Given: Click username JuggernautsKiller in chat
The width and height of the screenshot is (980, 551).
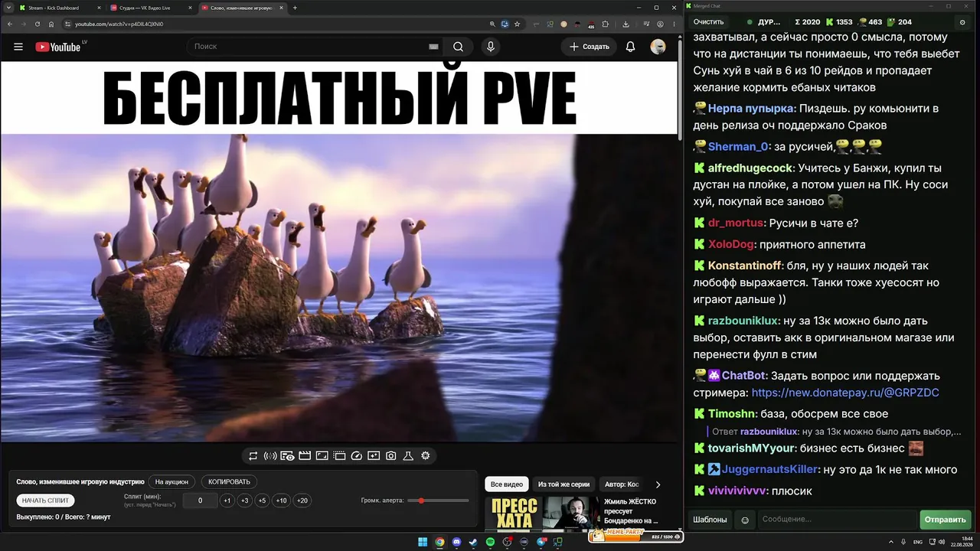Looking at the screenshot, I should pos(769,470).
